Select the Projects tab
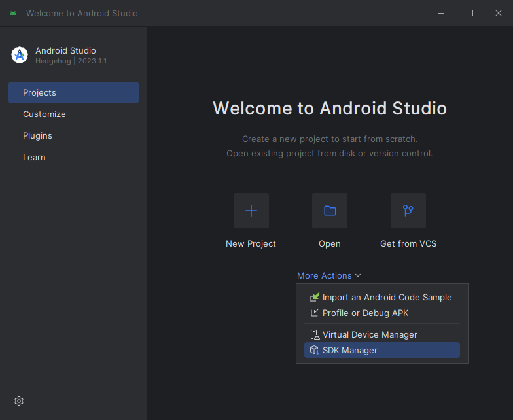 click(73, 93)
